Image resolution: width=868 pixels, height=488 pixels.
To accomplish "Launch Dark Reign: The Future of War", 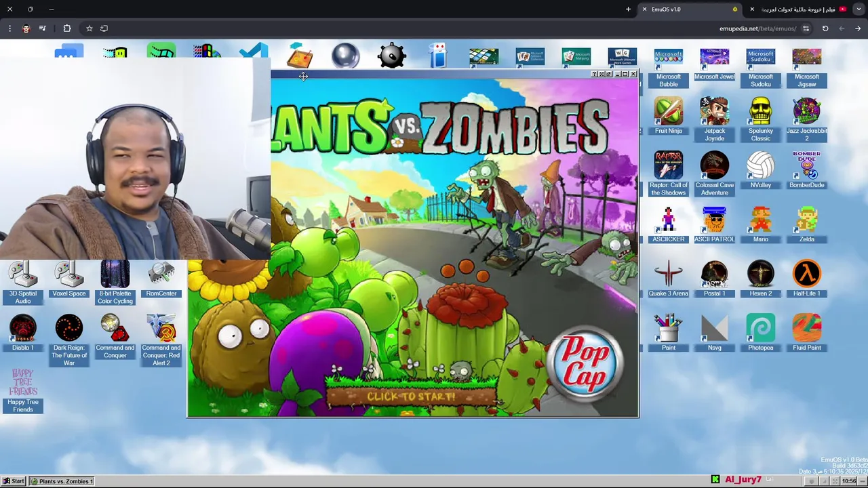I will (x=68, y=340).
